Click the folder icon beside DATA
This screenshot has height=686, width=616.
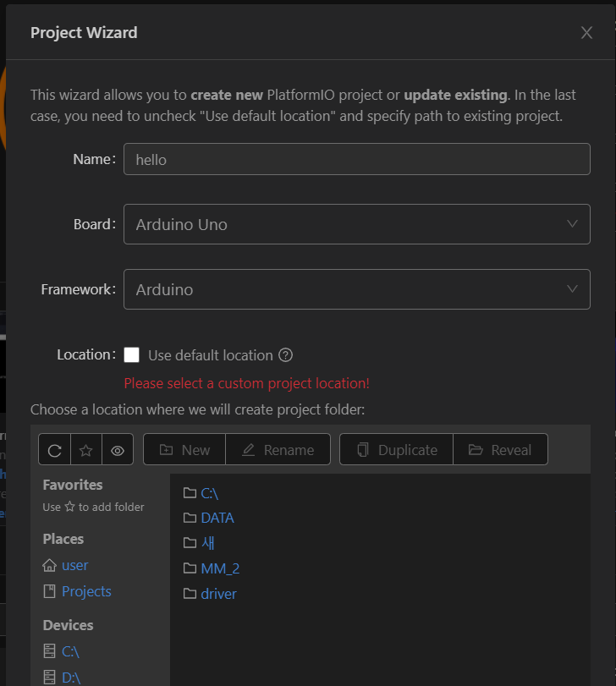click(x=190, y=518)
